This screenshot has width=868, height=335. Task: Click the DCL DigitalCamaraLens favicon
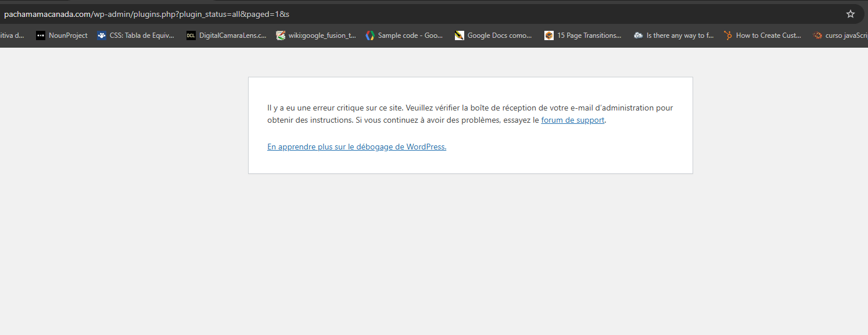pos(191,35)
